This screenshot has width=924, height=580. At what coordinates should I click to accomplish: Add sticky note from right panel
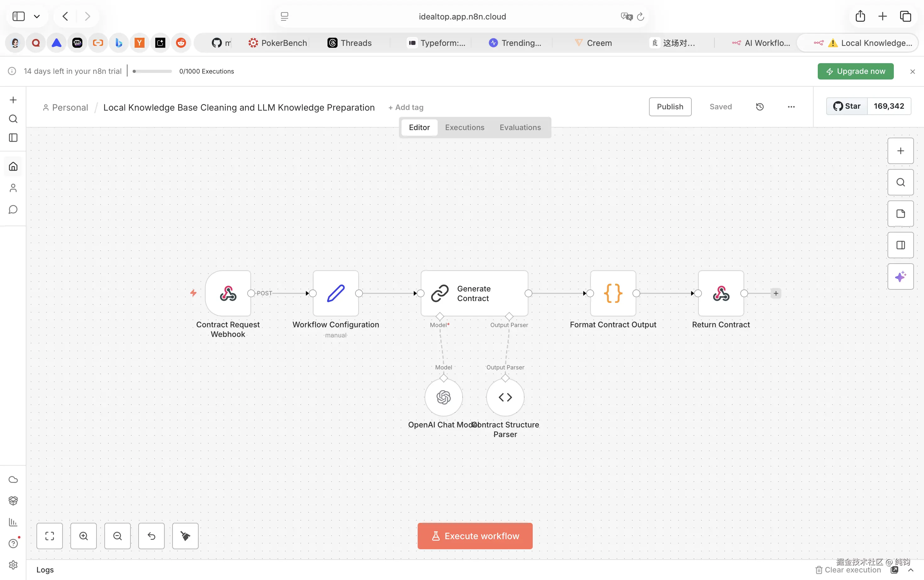click(x=900, y=214)
